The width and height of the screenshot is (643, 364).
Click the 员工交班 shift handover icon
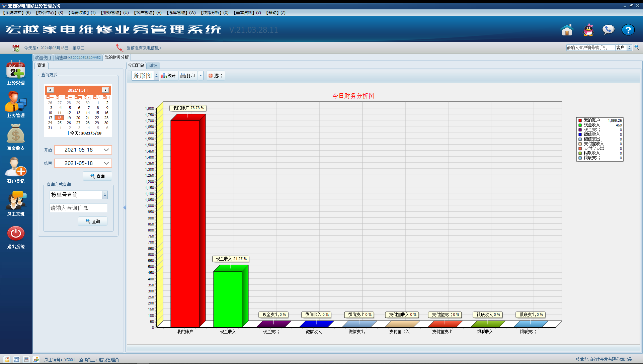15,200
